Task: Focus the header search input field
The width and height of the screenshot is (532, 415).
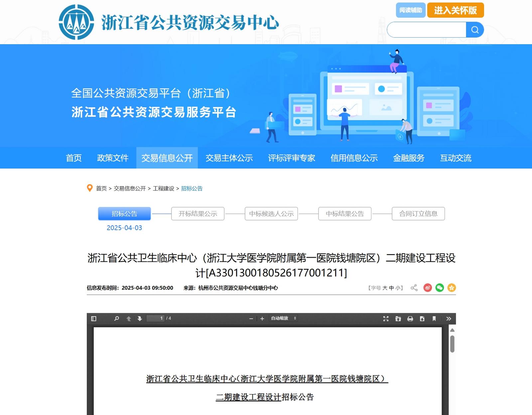Action: [x=427, y=30]
